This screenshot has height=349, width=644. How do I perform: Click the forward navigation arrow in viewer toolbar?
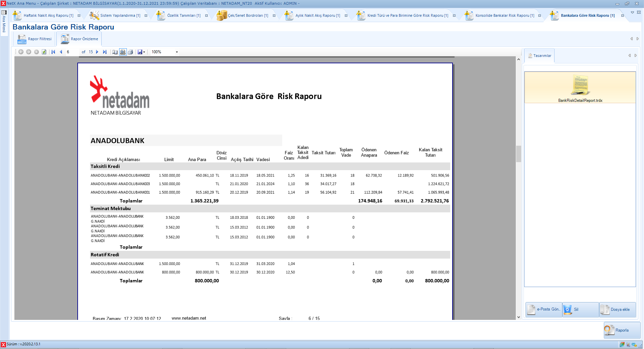[28, 52]
